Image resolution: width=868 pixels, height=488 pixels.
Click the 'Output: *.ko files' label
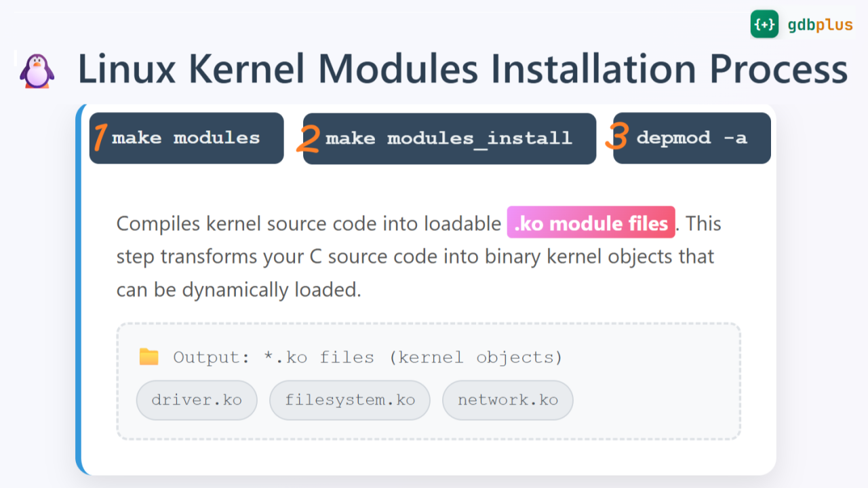click(x=368, y=358)
